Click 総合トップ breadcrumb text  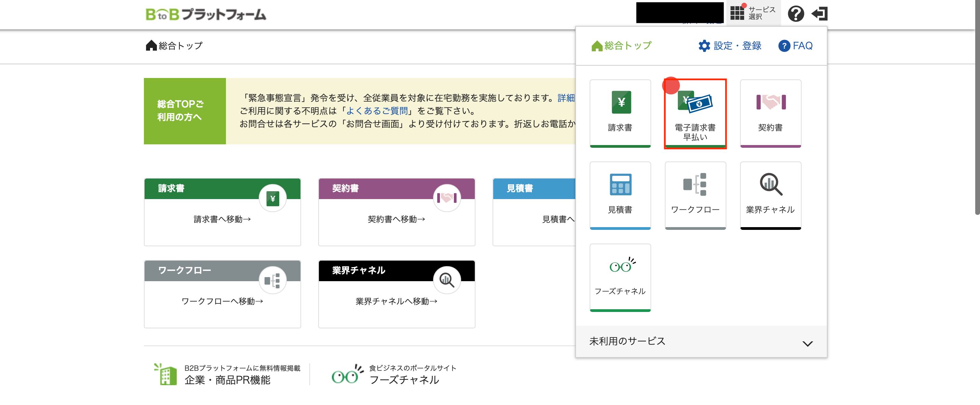pyautogui.click(x=181, y=46)
